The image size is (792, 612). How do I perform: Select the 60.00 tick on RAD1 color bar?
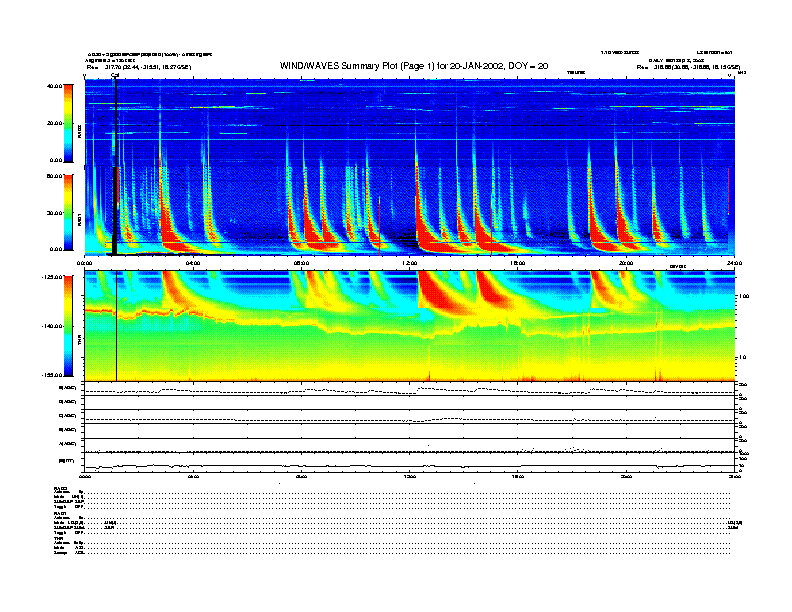click(x=54, y=176)
